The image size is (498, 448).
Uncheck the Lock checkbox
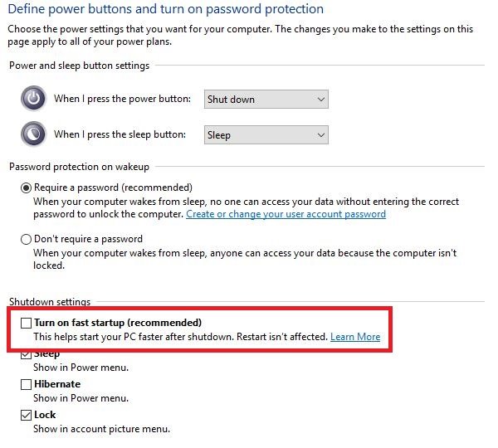point(27,415)
